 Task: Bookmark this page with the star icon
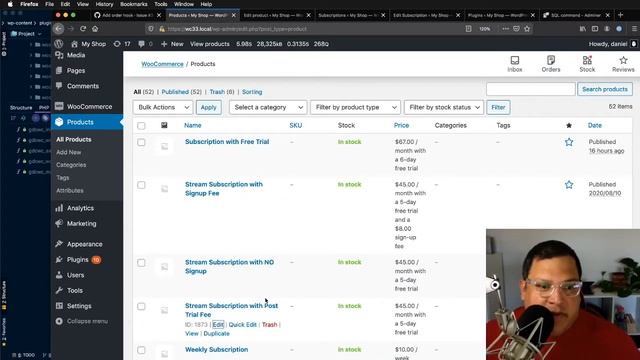pos(527,29)
